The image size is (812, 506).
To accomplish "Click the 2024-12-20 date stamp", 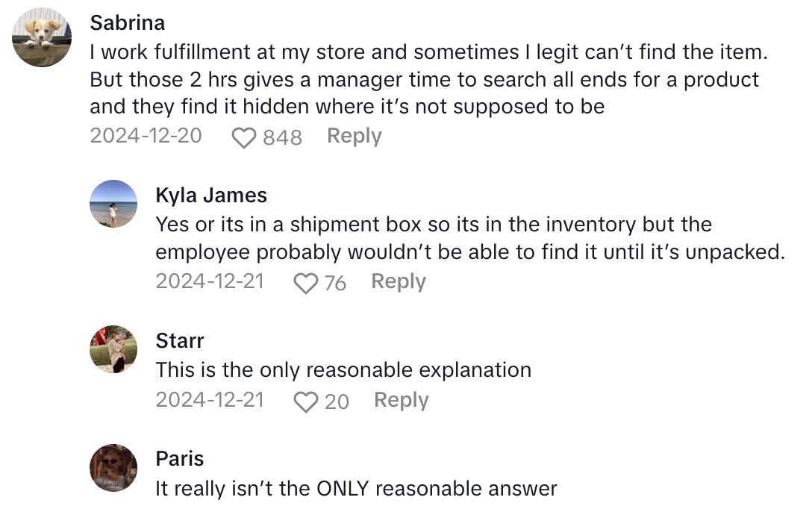I will [146, 137].
